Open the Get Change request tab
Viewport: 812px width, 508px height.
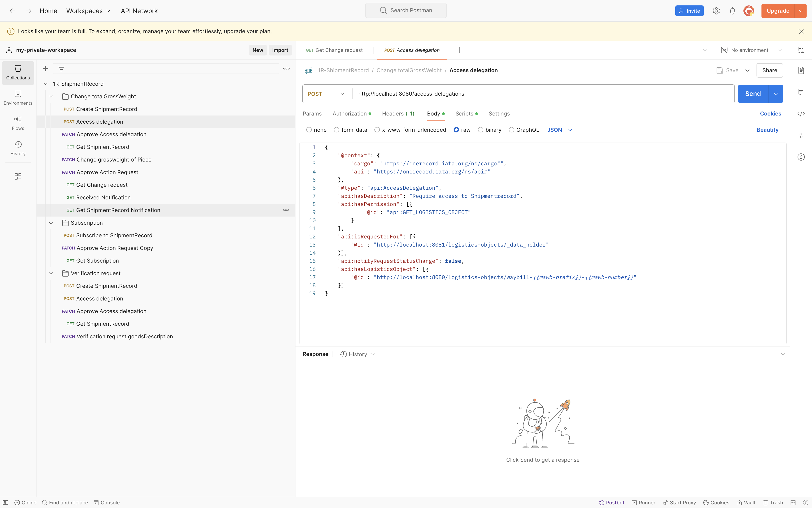pos(334,50)
